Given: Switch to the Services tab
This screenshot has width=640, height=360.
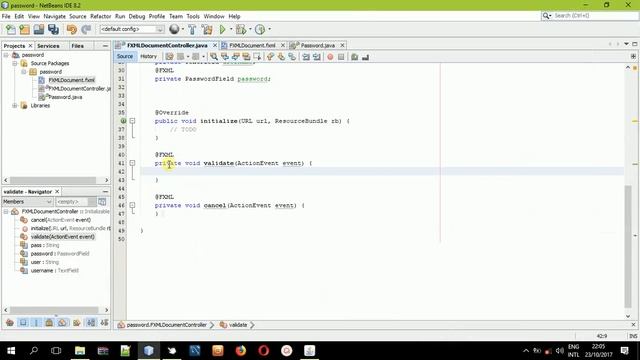Looking at the screenshot, I should pyautogui.click(x=48, y=46).
